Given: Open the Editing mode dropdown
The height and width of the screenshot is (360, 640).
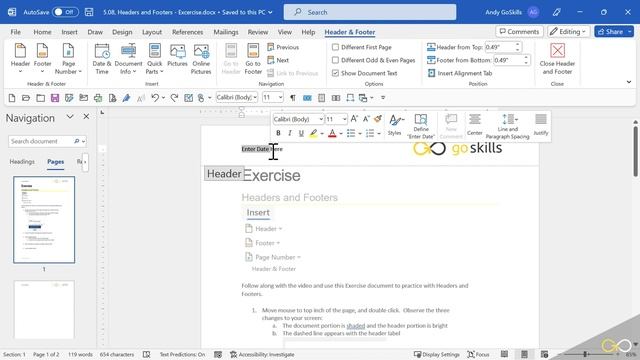Looking at the screenshot, I should pos(568,31).
